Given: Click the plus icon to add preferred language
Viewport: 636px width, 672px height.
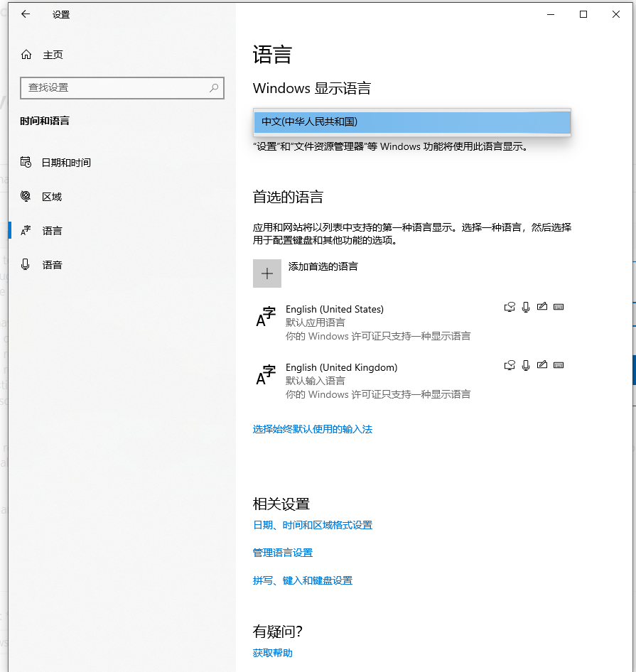Looking at the screenshot, I should 266,273.
